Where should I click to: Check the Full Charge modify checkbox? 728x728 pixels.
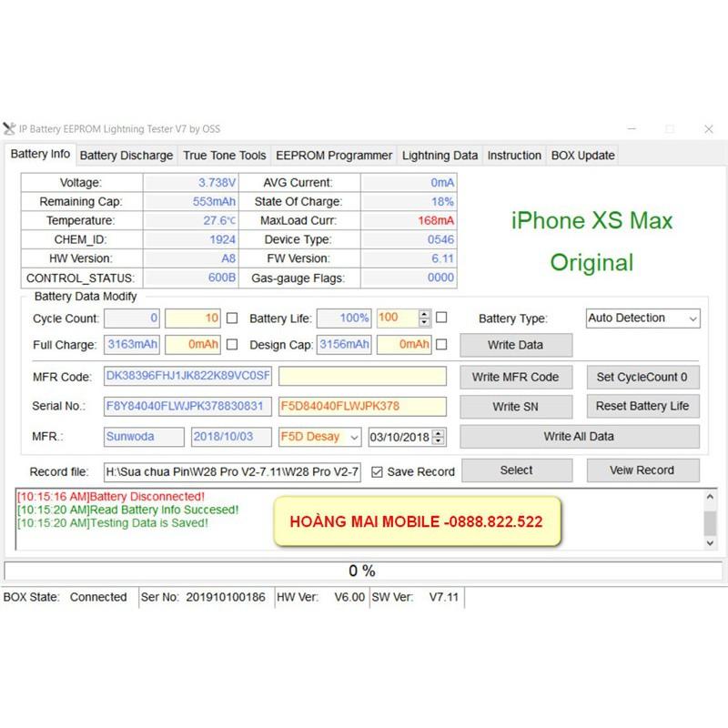click(232, 345)
